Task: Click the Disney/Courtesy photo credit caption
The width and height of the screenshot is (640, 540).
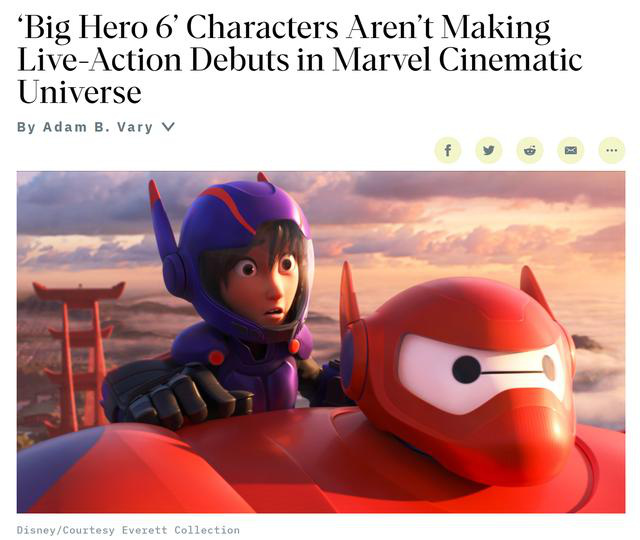Action: (x=128, y=530)
